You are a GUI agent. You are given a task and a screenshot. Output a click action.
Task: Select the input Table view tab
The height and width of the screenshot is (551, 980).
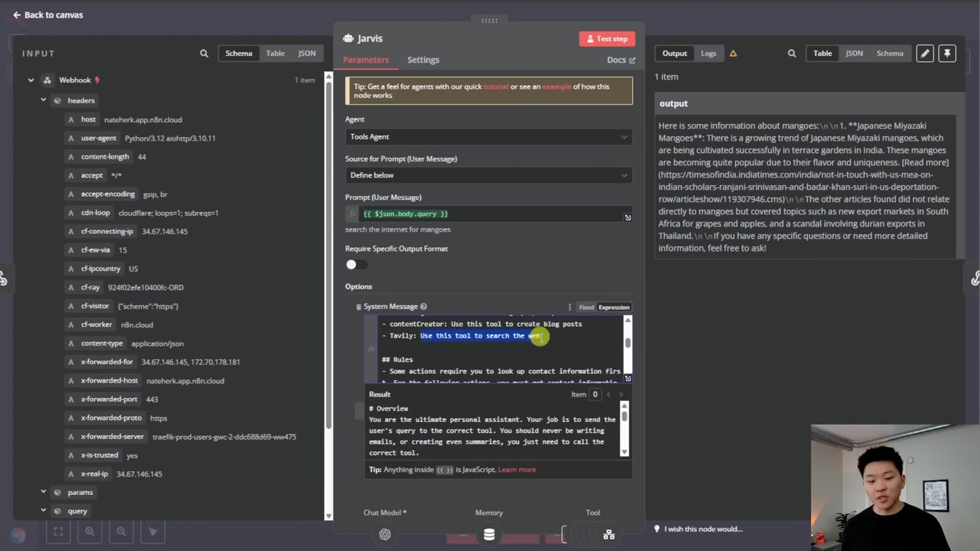pos(275,53)
